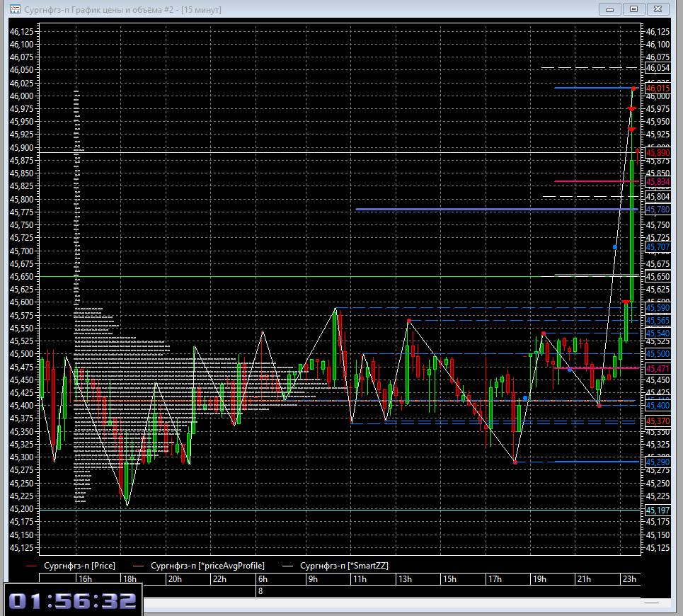Click the 6h time axis label
Viewport: 683px width, 616px height.
[263, 579]
